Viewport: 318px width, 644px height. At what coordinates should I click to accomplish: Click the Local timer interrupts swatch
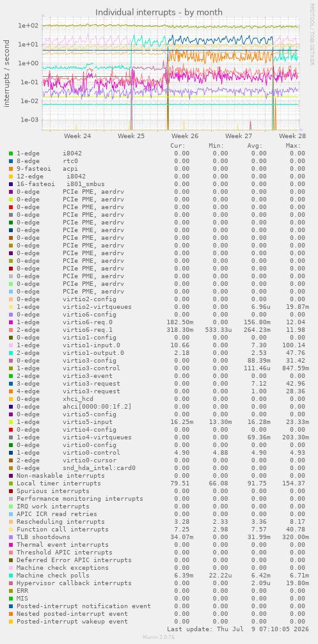[11, 483]
